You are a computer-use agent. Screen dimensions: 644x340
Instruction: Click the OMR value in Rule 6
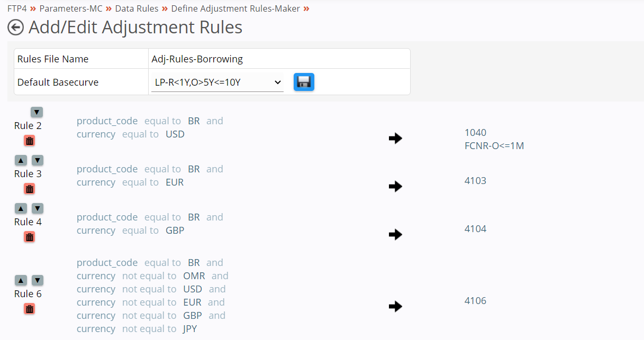[194, 276]
